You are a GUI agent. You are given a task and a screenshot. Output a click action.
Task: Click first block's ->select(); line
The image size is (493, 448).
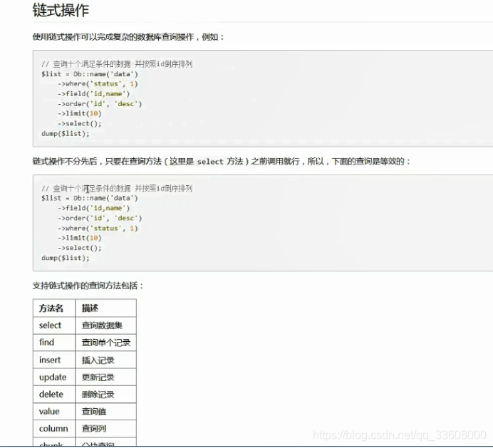coord(80,123)
